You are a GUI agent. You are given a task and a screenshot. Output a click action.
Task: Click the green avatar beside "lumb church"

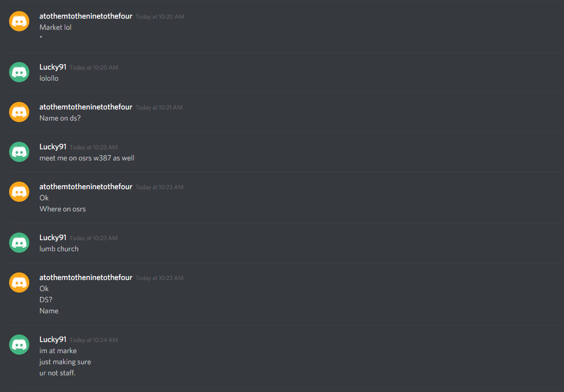pos(19,243)
